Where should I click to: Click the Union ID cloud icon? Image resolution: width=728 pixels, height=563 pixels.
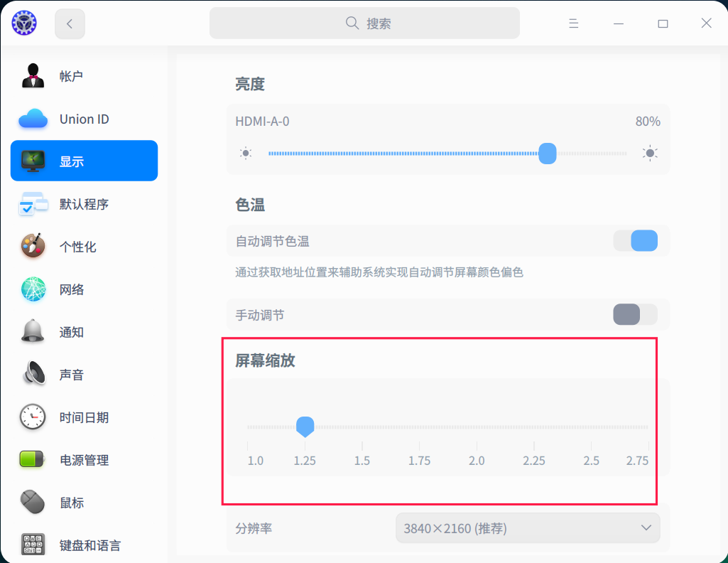[x=33, y=119]
